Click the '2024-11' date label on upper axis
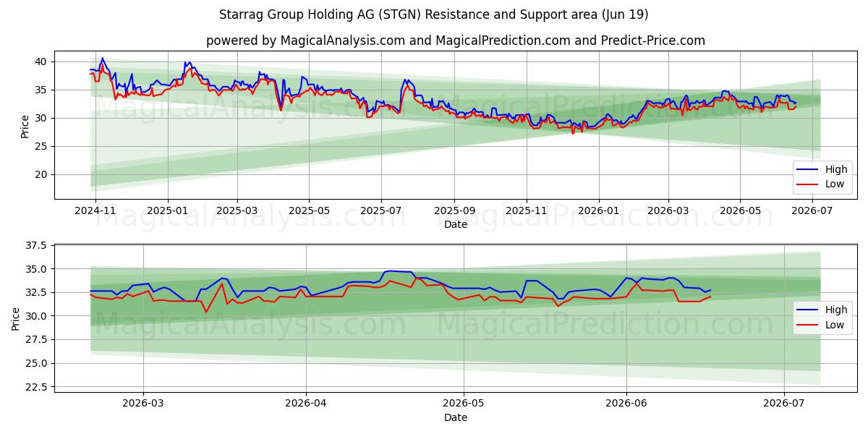Image resolution: width=868 pixels, height=434 pixels. (96, 210)
